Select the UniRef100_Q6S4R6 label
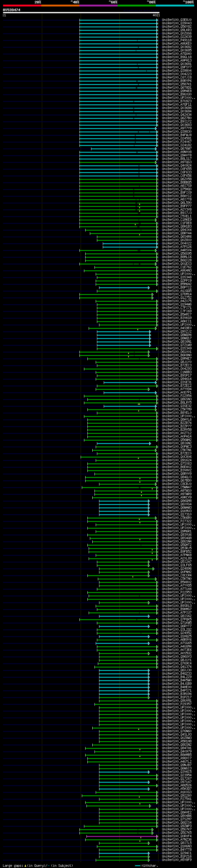The width and height of the screenshot is (197, 868). [x=177, y=236]
